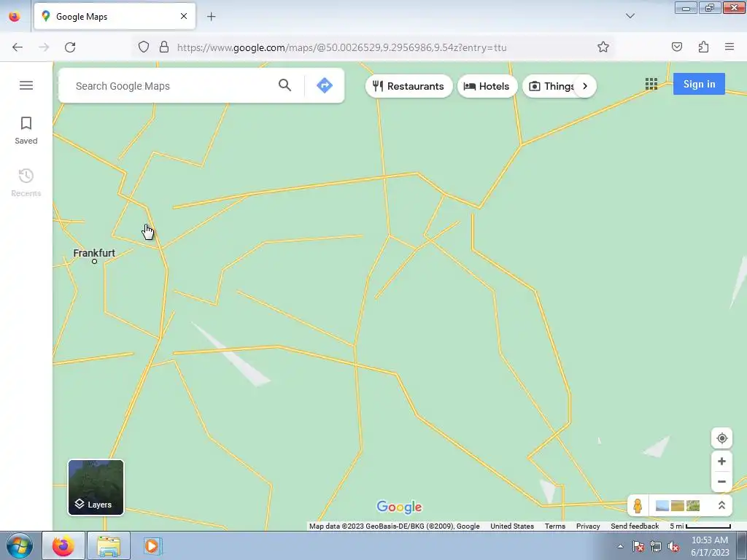The width and height of the screenshot is (747, 560).
Task: Expand the imagery strip with chevrons
Action: pyautogui.click(x=721, y=505)
